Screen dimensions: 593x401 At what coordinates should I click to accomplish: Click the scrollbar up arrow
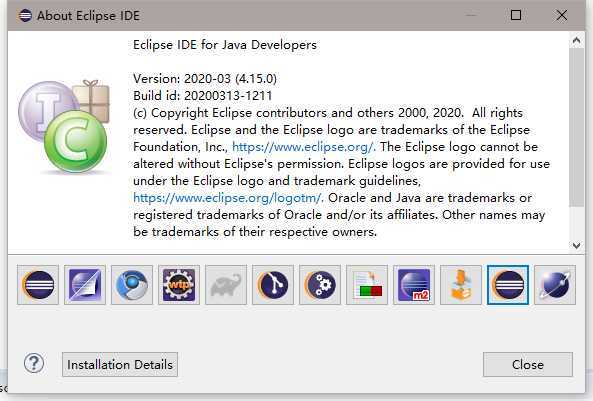click(x=576, y=40)
